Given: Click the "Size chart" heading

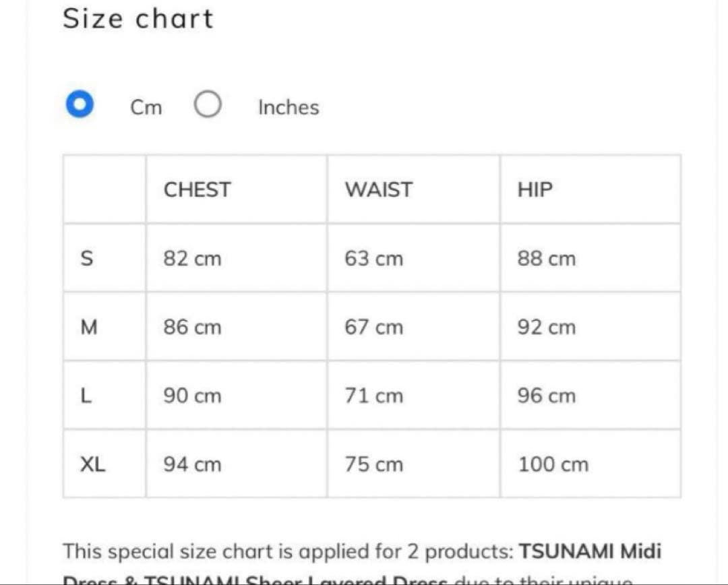Looking at the screenshot, I should pos(138,18).
